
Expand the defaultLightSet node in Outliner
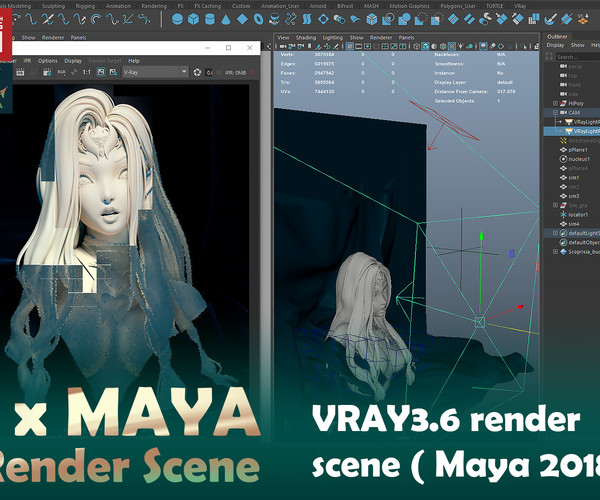[555, 233]
